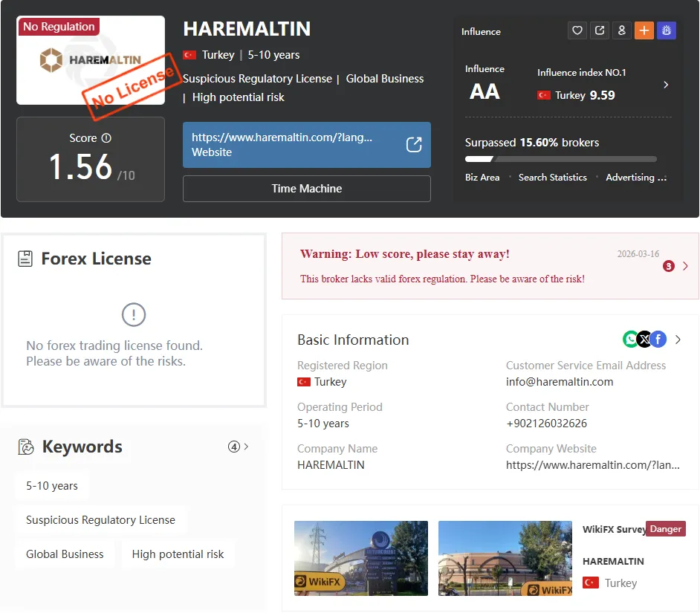
Task: Expand the Influence index arrow
Action: (x=666, y=85)
